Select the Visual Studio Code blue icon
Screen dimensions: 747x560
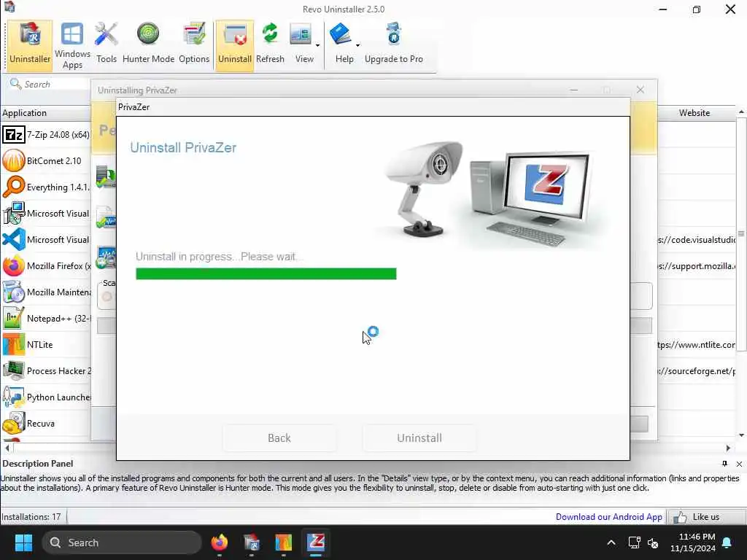[x=13, y=239]
